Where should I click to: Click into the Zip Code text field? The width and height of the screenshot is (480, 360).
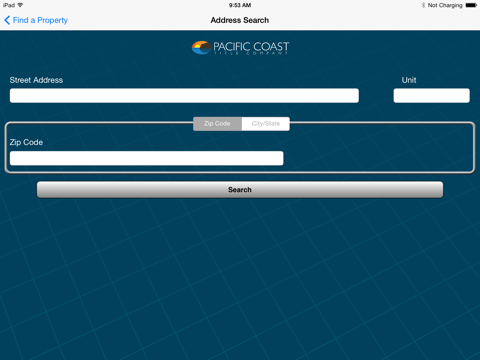(147, 158)
